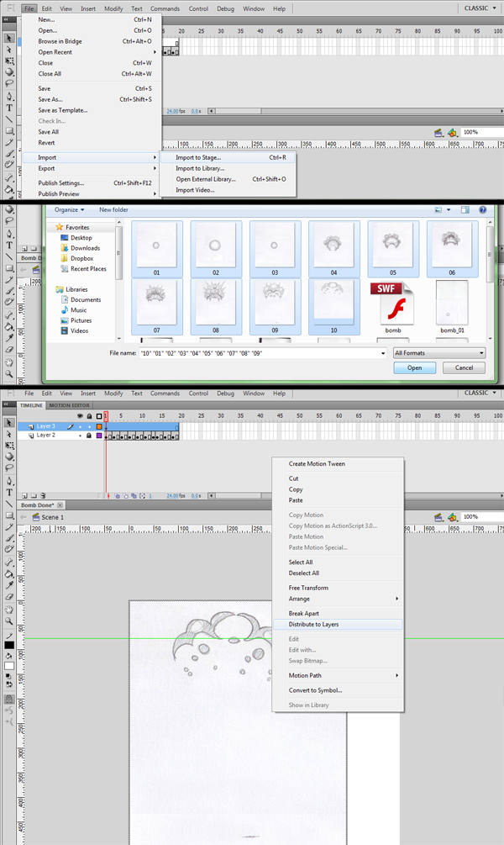
Task: Toggle all layers visibility eye header
Action: coord(81,416)
